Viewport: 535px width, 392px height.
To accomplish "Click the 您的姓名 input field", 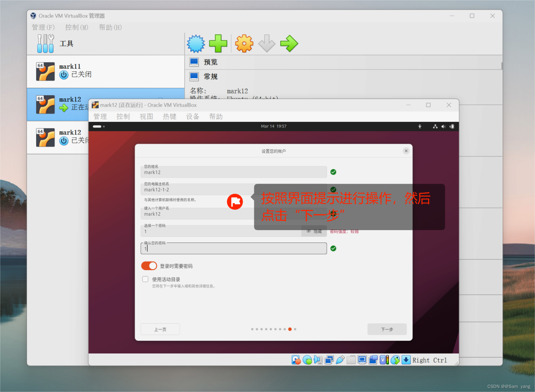I will [234, 172].
